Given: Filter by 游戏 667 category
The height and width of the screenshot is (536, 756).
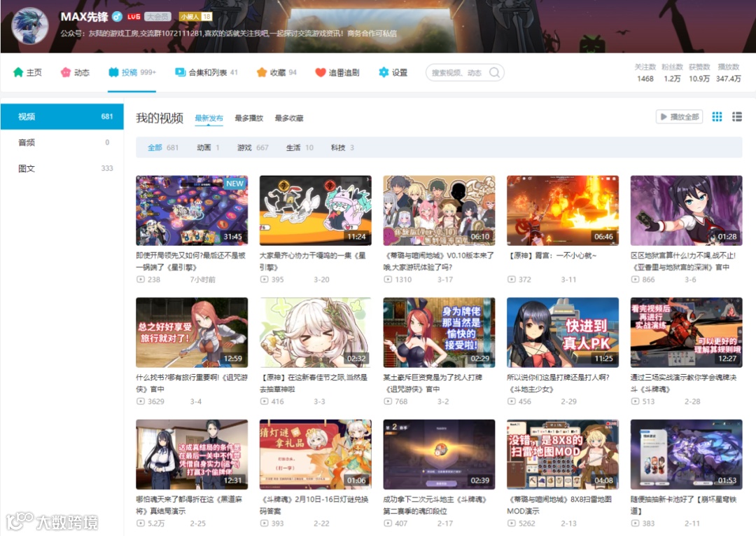Looking at the screenshot, I should 253,148.
